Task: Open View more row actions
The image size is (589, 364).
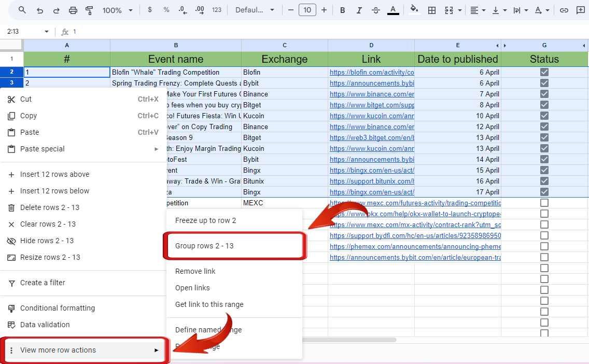Action: [82, 350]
